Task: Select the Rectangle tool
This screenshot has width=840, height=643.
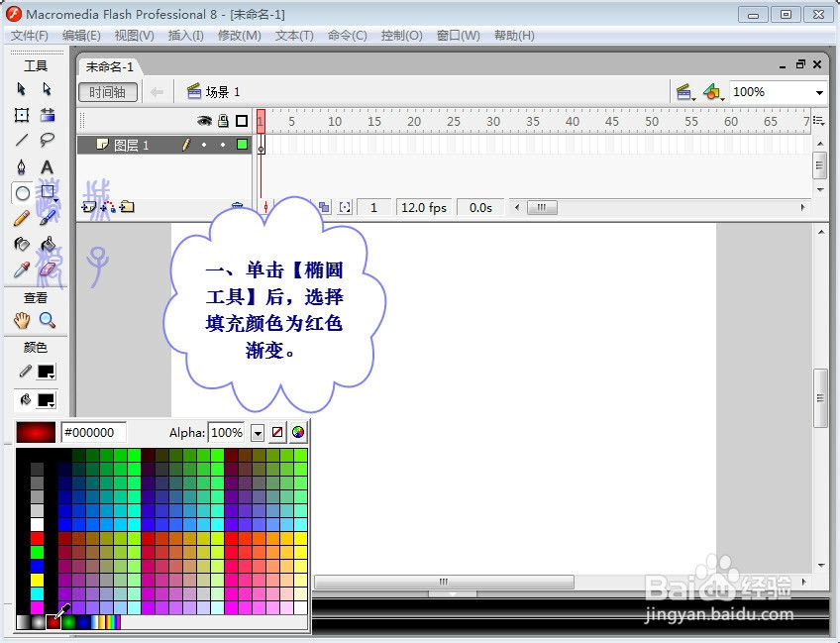Action: click(49, 192)
